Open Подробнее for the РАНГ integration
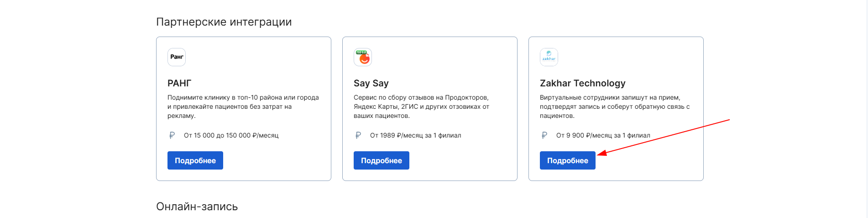Image resolution: width=868 pixels, height=218 pixels. tap(195, 160)
